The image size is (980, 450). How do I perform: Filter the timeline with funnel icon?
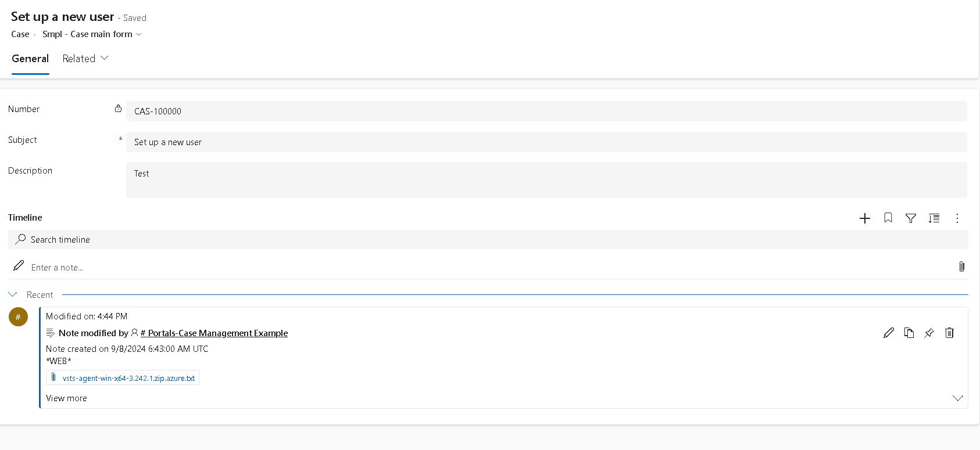pyautogui.click(x=910, y=218)
